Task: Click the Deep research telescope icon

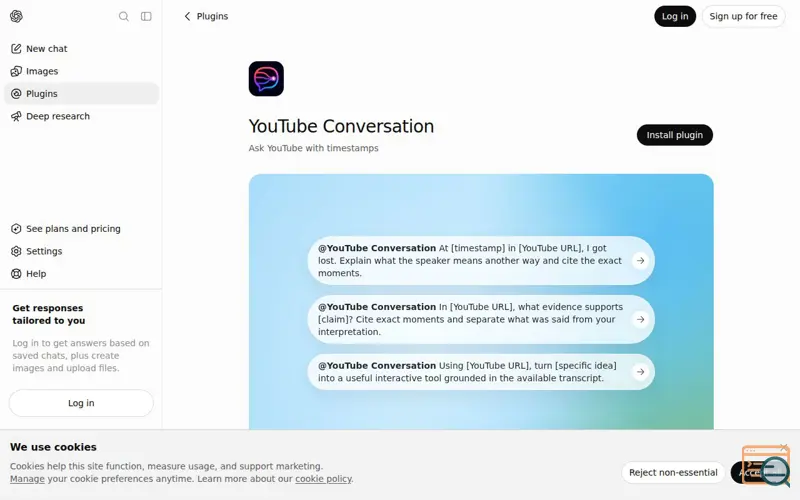Action: [16, 116]
